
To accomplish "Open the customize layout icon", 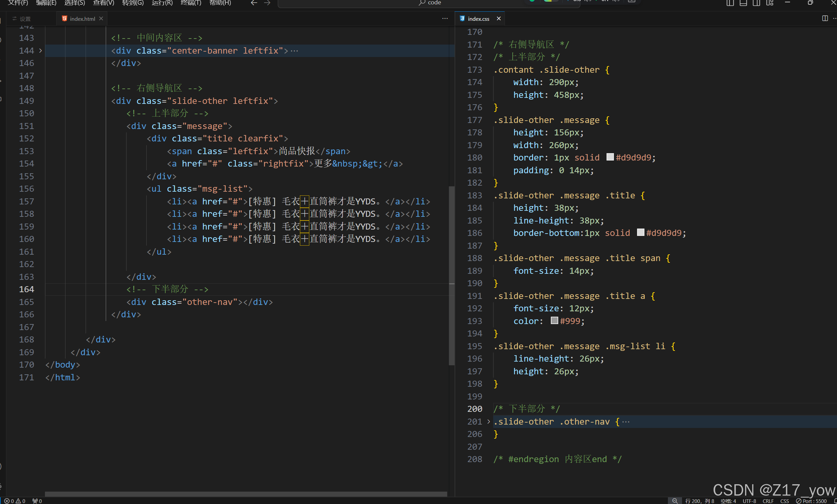I will pyautogui.click(x=770, y=3).
